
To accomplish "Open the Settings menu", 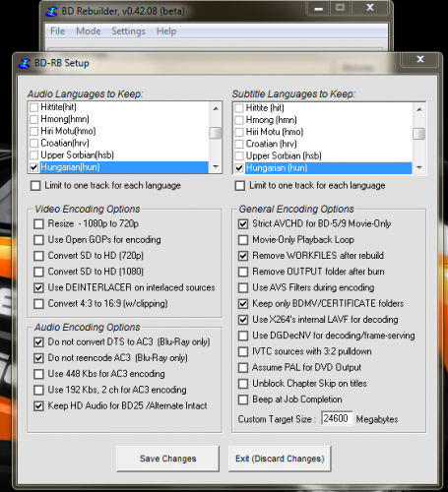I will [128, 31].
